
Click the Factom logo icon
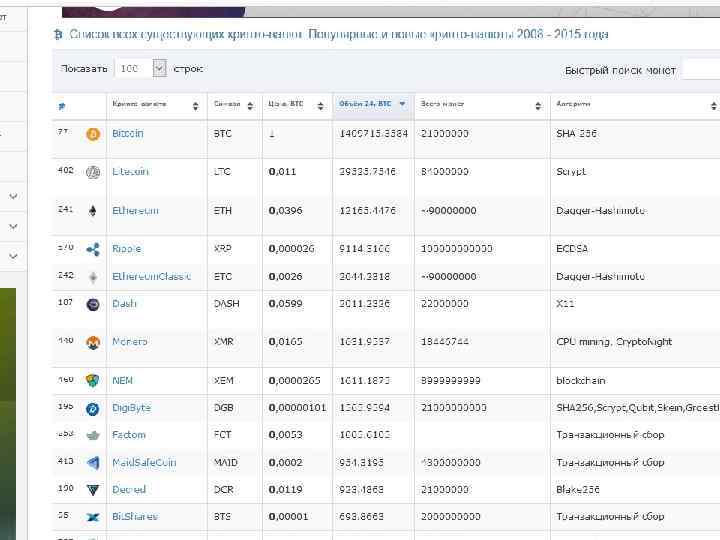93,435
